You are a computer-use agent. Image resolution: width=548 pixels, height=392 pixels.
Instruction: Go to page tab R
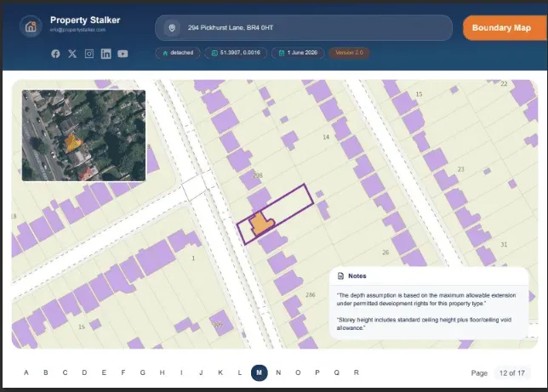click(357, 372)
